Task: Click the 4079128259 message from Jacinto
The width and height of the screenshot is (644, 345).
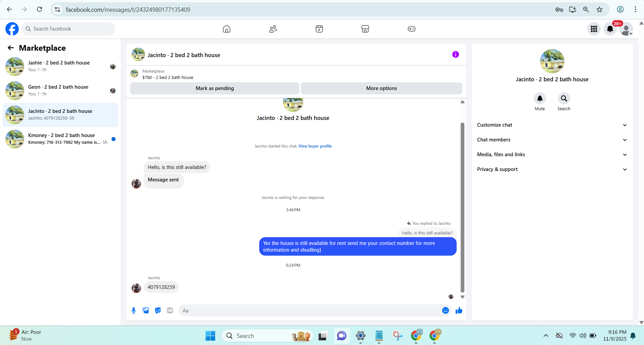Action: point(161,287)
